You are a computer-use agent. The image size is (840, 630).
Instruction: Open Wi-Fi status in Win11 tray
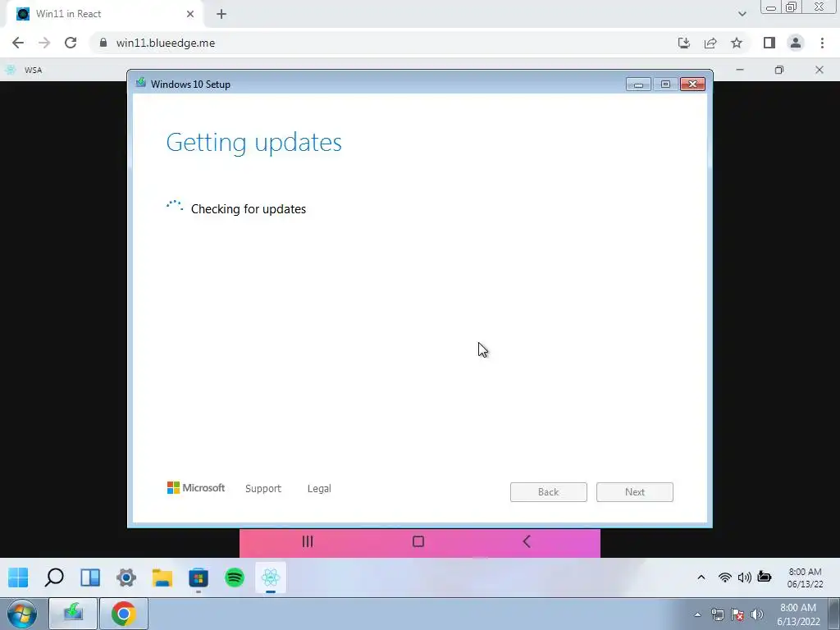pyautogui.click(x=725, y=577)
